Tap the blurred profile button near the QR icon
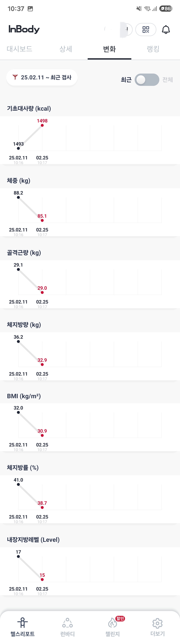The height and width of the screenshot is (644, 180). coord(118,29)
